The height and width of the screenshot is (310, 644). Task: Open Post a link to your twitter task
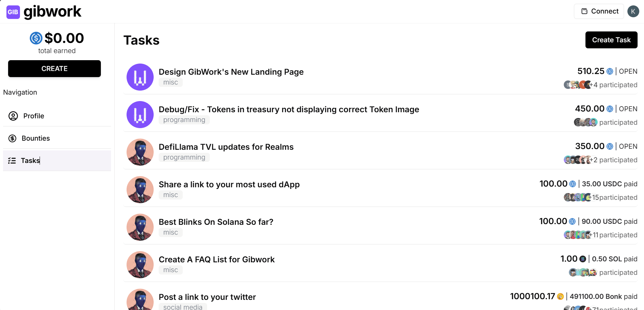point(207,297)
